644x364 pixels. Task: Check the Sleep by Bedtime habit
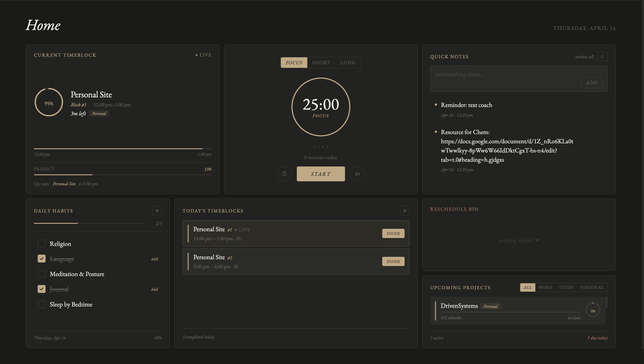click(x=42, y=304)
